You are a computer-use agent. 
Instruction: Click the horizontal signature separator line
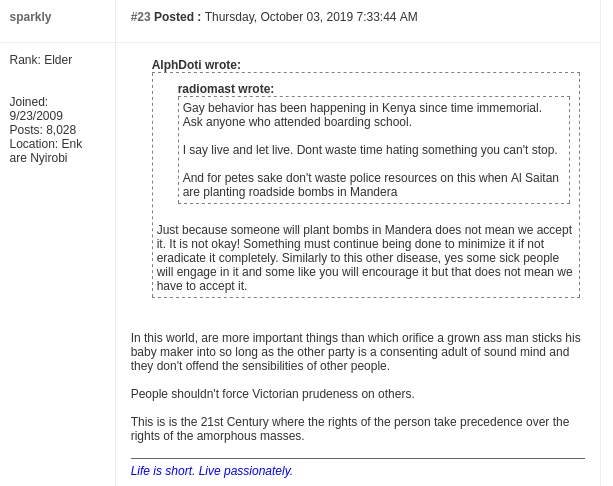click(358, 458)
